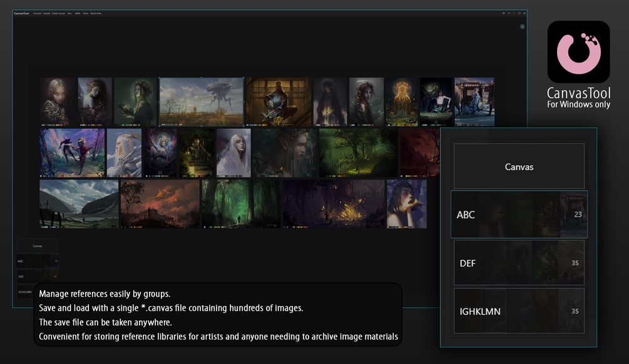This screenshot has width=629, height=364.
Task: Click the pink CanvasTool logo icon
Action: click(578, 52)
